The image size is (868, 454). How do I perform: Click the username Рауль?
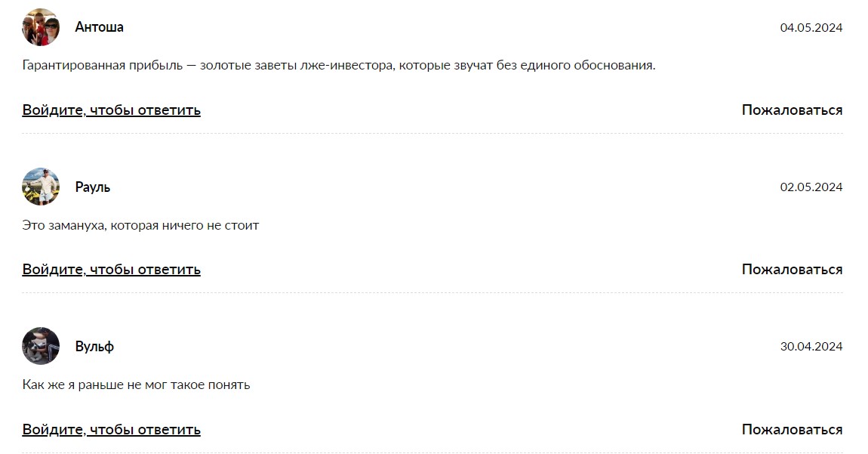pyautogui.click(x=92, y=187)
